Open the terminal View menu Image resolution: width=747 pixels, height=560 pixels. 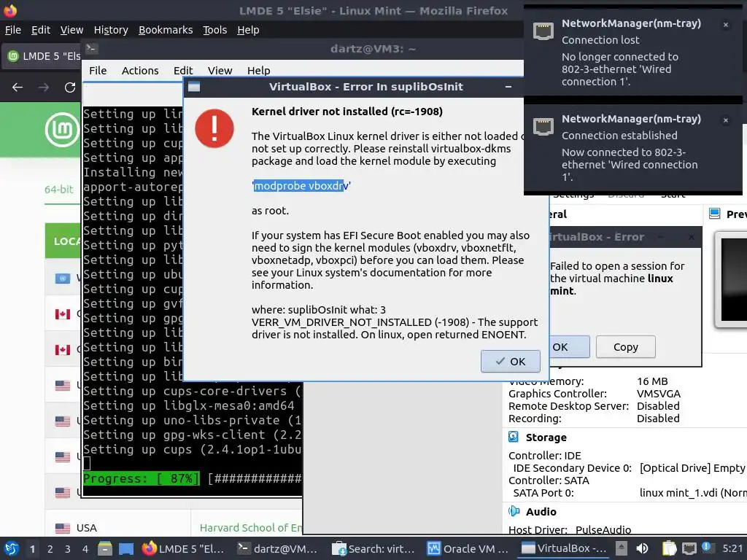point(220,71)
